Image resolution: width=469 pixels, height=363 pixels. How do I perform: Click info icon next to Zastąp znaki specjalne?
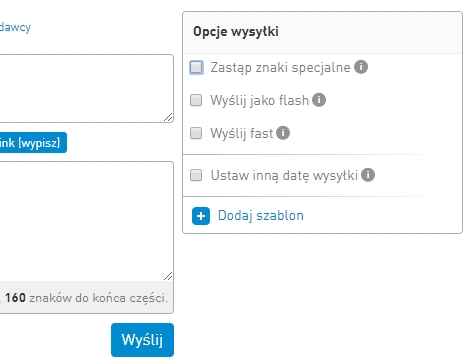361,67
